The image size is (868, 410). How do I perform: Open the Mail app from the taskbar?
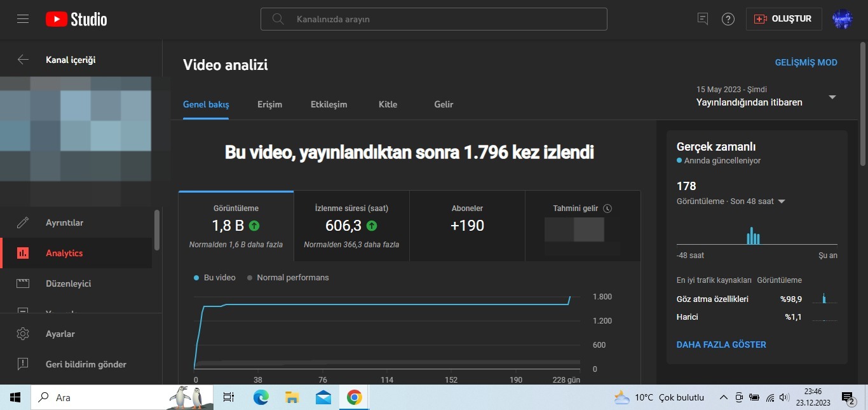click(x=323, y=397)
